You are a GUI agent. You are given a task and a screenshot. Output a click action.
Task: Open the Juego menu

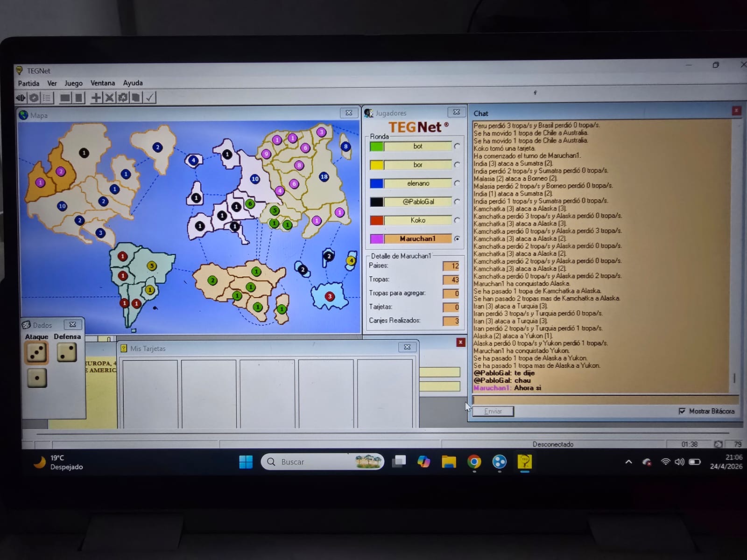(73, 83)
